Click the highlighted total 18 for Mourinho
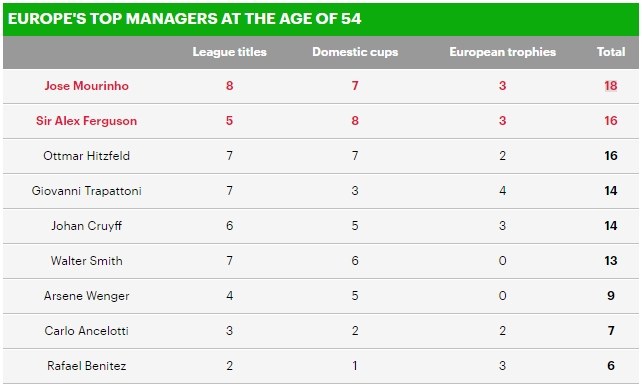 tap(611, 86)
